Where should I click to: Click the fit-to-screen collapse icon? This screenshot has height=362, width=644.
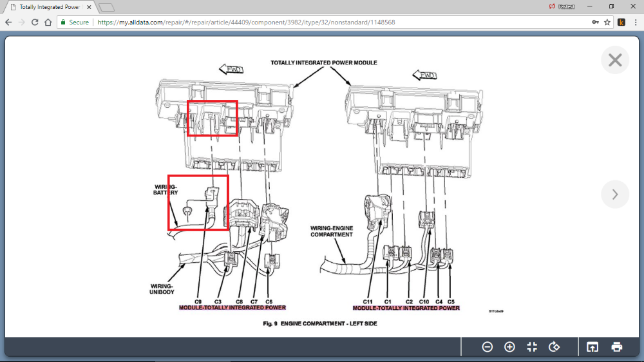[x=532, y=347]
